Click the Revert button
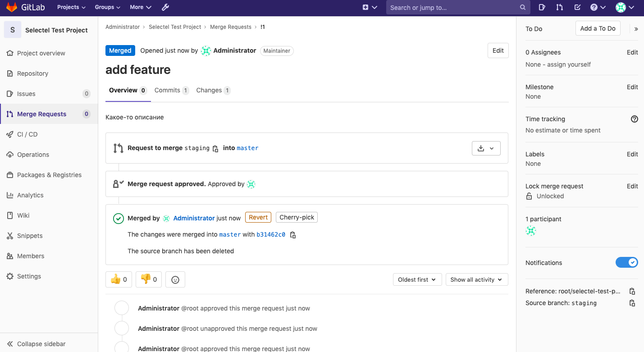This screenshot has width=644, height=352. [x=258, y=217]
